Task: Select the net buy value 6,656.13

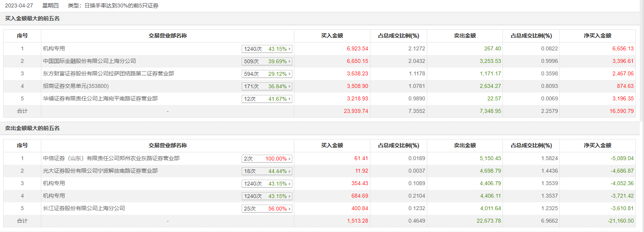Action: 623,49
